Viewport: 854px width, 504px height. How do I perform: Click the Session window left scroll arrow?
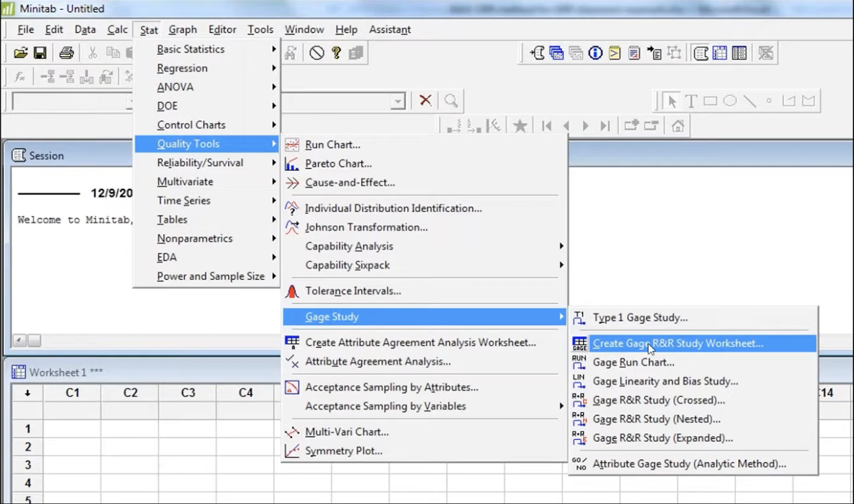click(x=19, y=341)
